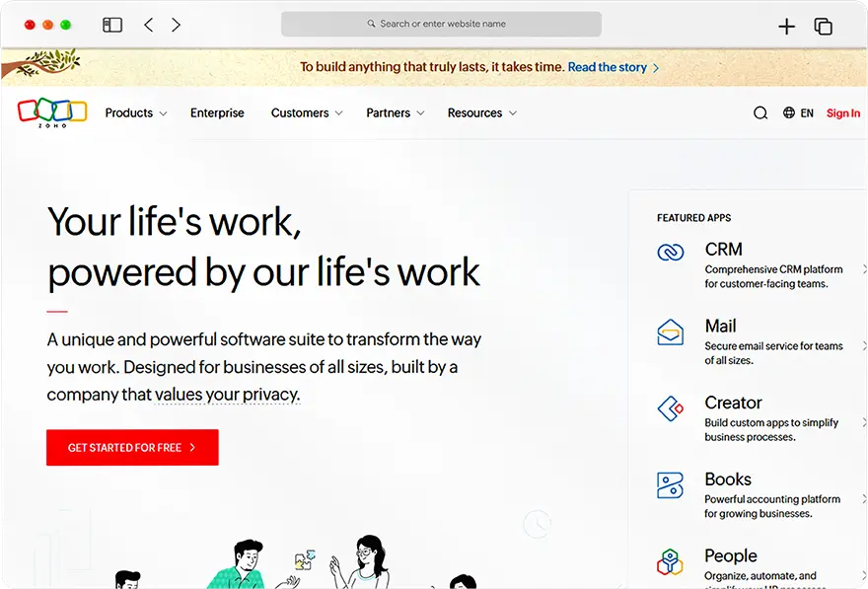Toggle the browser sidebar icon
Image resolution: width=868 pixels, height=589 pixels.
tap(112, 24)
